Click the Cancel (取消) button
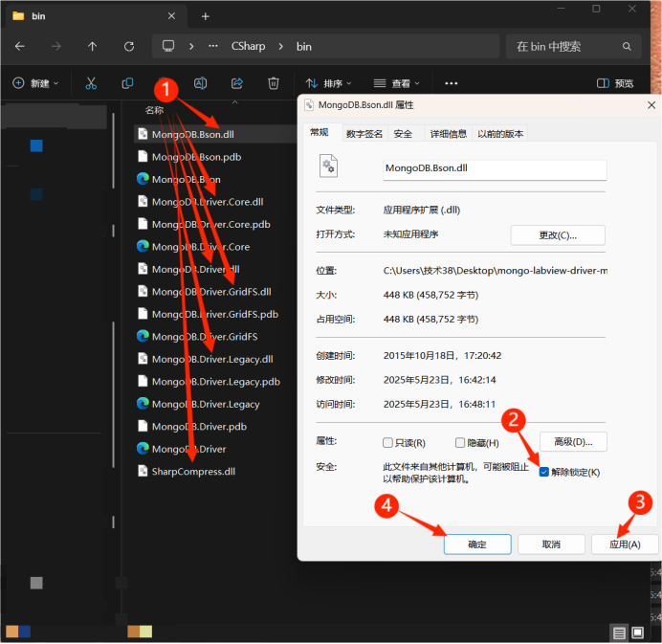This screenshot has height=644, width=662. coord(551,544)
